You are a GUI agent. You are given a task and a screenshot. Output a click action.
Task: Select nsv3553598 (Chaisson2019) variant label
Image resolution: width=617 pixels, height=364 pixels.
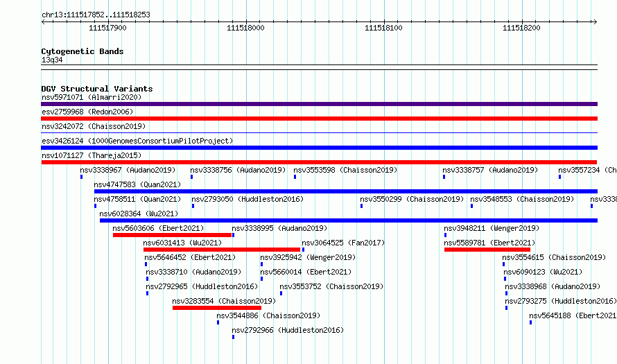point(345,170)
